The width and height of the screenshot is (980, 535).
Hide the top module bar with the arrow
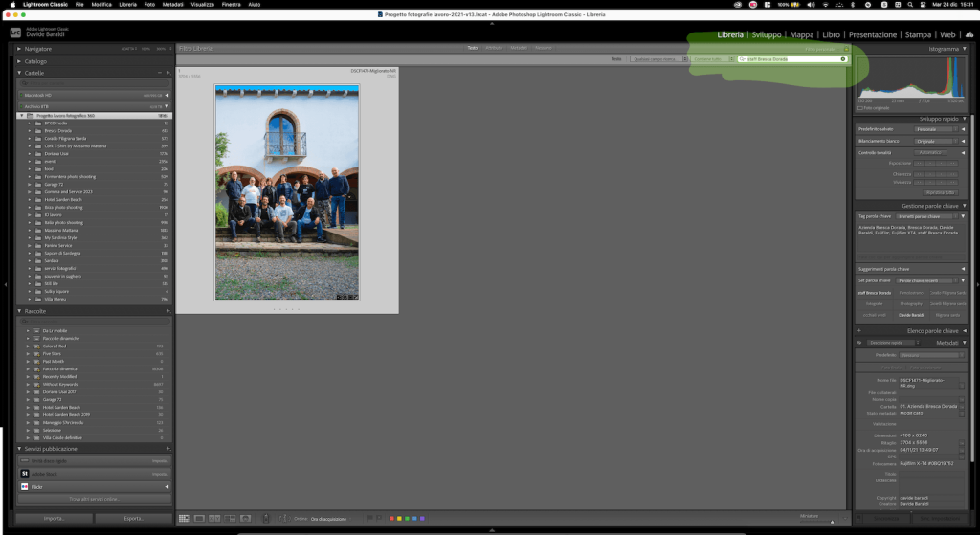492,23
